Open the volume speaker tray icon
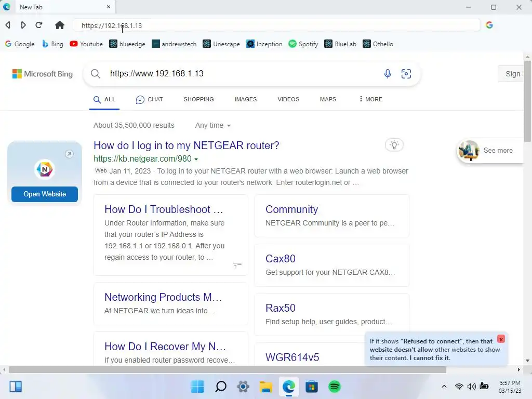 point(471,387)
